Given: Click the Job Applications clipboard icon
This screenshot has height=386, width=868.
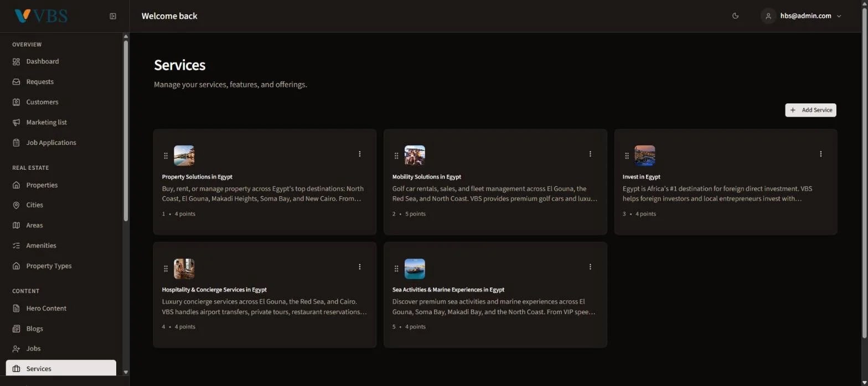Looking at the screenshot, I should click(16, 143).
